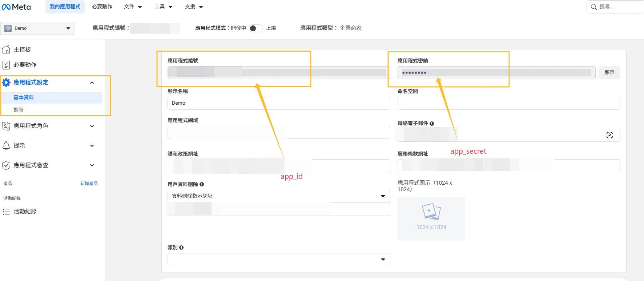This screenshot has height=281, width=644.
Task: Click the info icon next to 類別
Action: click(181, 248)
